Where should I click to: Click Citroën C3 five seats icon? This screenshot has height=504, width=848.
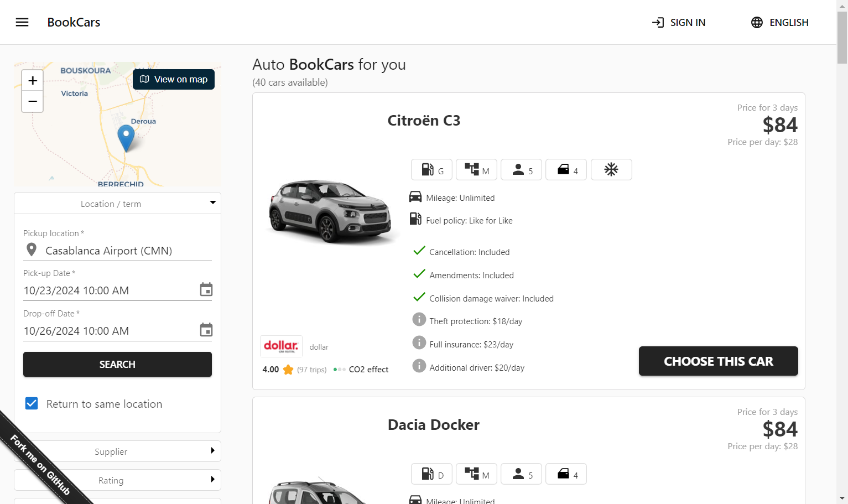tap(521, 170)
